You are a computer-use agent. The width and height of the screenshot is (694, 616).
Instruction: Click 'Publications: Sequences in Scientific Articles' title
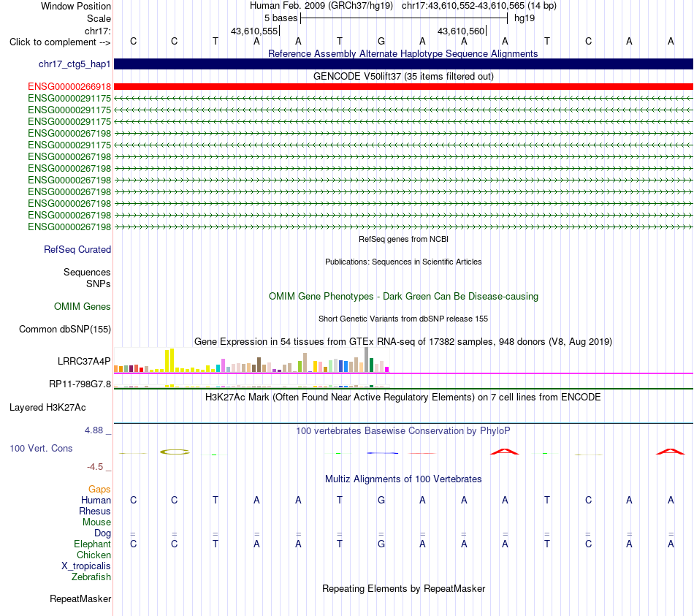pos(403,262)
